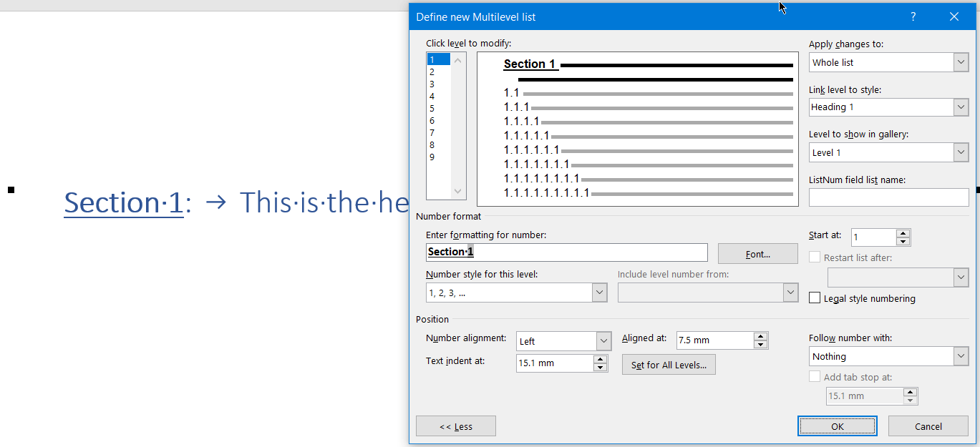Open the Apply changes to dropdown
Screen dimensions: 980x447
[961, 62]
